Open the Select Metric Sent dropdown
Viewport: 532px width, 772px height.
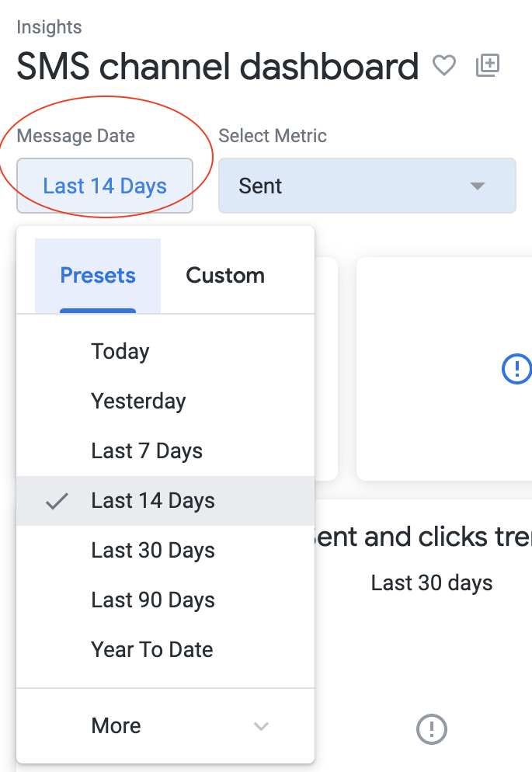click(367, 186)
